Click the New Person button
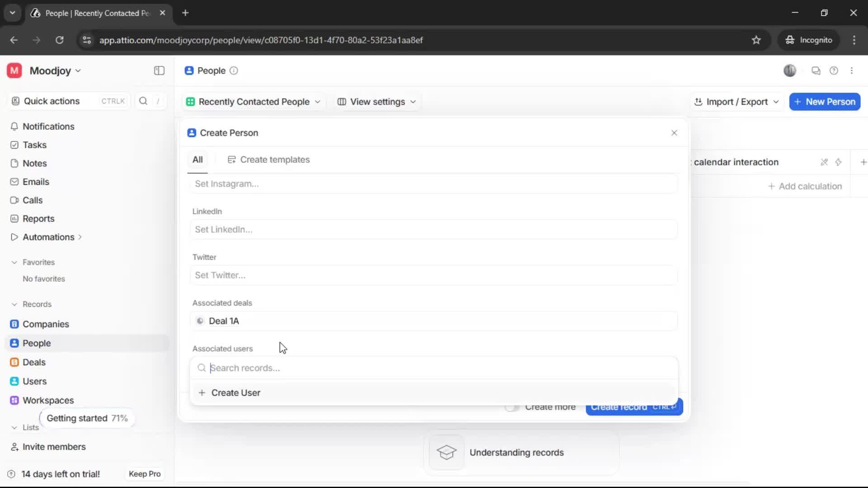 [x=825, y=102]
